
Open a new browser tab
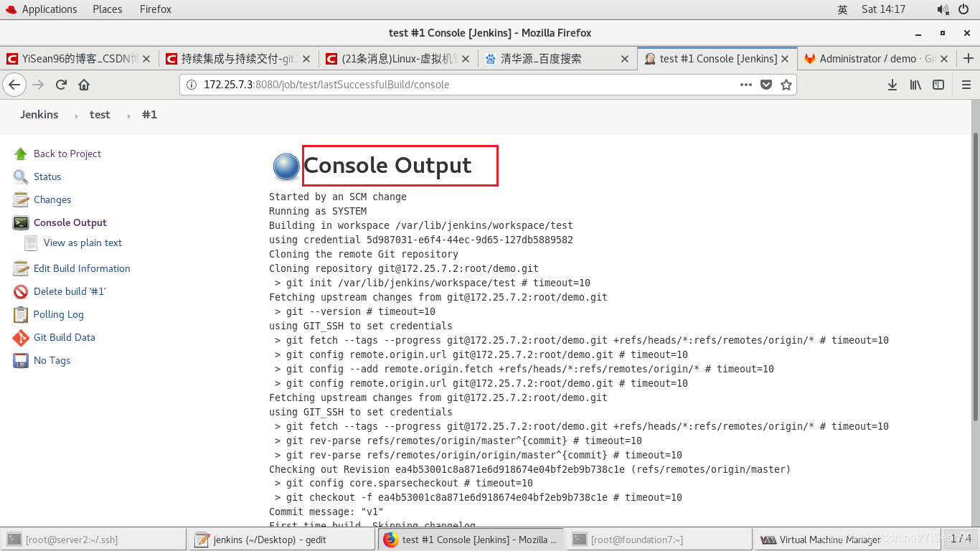coord(969,59)
